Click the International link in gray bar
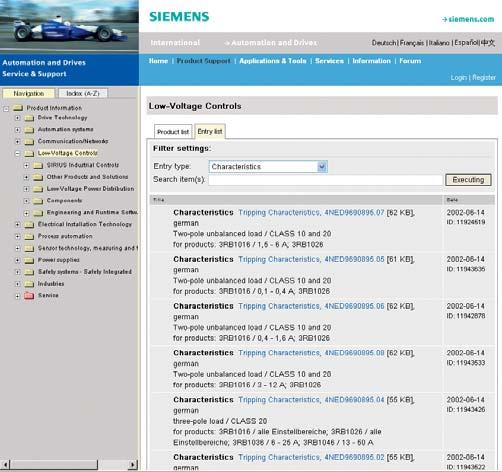 [175, 43]
